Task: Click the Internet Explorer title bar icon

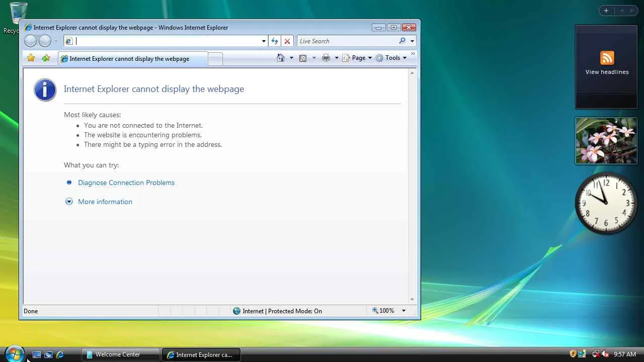Action: tap(28, 28)
